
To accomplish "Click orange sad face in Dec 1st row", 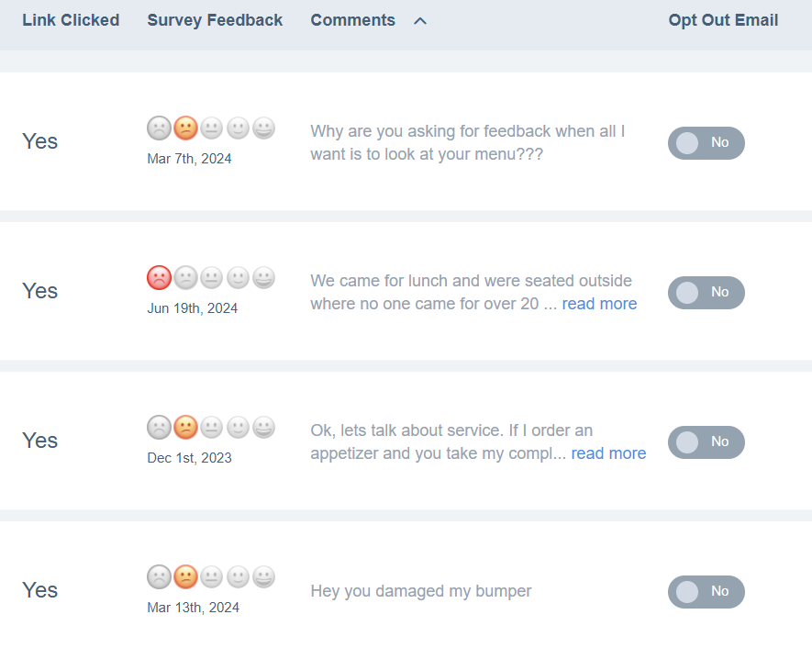I will [x=185, y=427].
